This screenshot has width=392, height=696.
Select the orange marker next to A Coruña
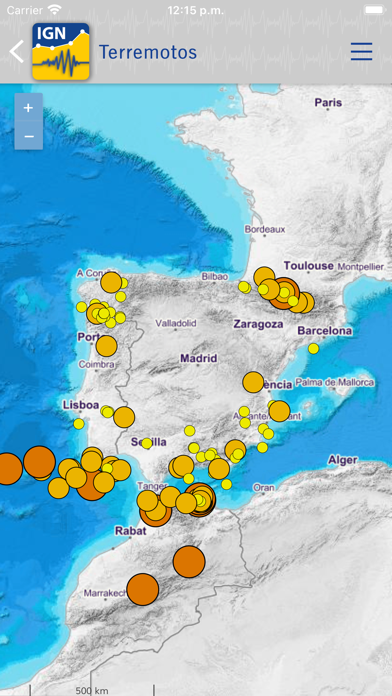[111, 283]
